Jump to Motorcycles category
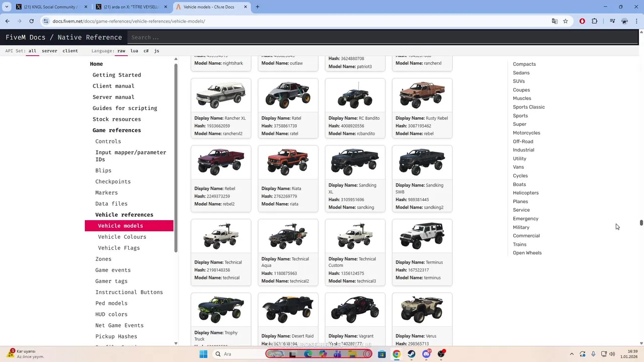644x362 pixels. click(526, 133)
